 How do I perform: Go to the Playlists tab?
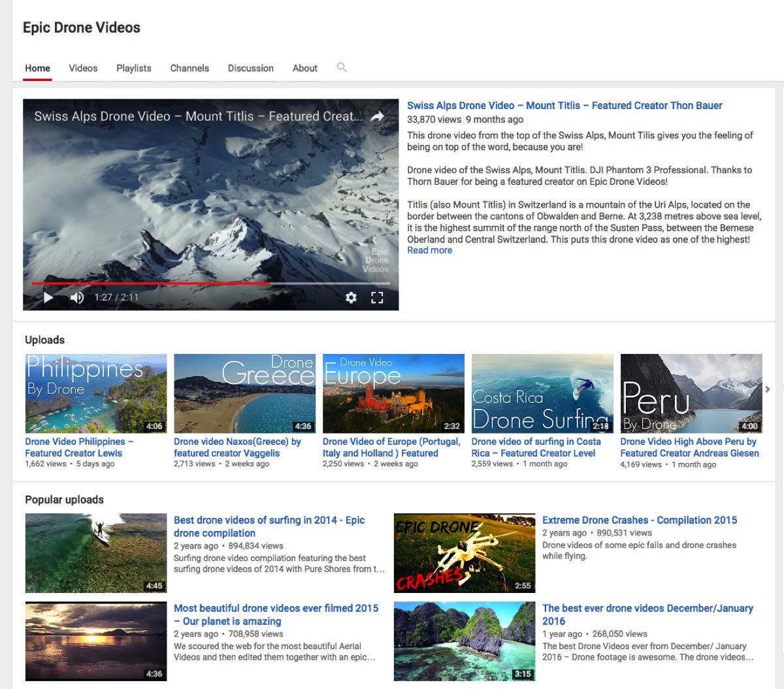point(133,68)
